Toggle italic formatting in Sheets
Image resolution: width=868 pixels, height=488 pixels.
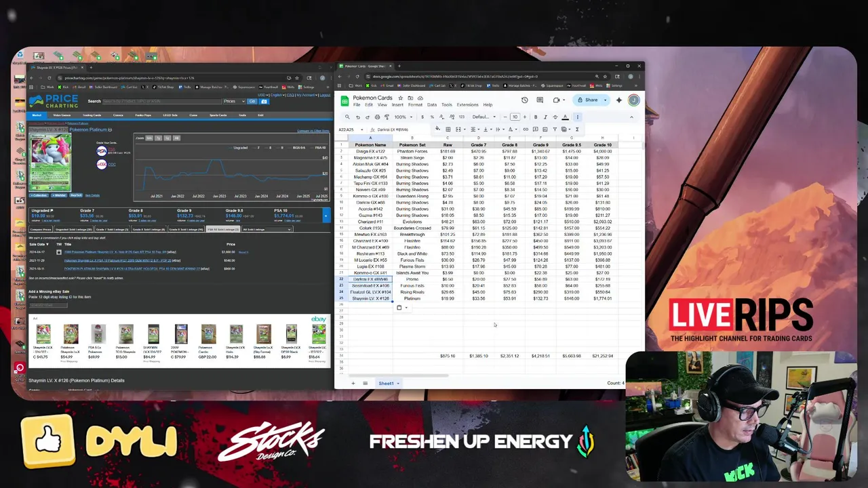[x=545, y=117]
